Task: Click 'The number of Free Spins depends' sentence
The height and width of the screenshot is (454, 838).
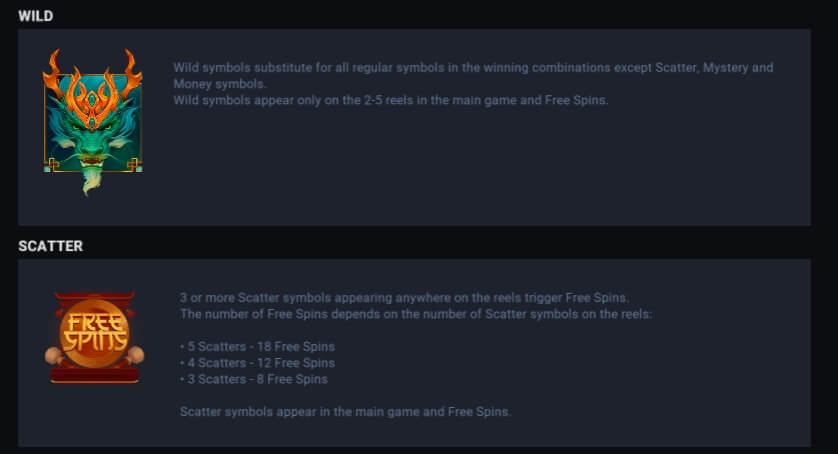Action: (416, 314)
